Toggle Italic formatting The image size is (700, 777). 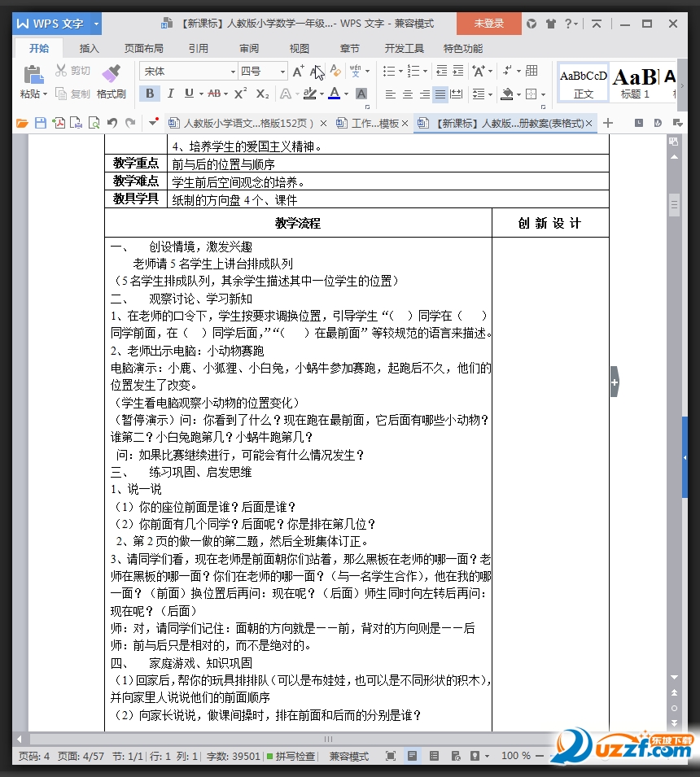(170, 93)
